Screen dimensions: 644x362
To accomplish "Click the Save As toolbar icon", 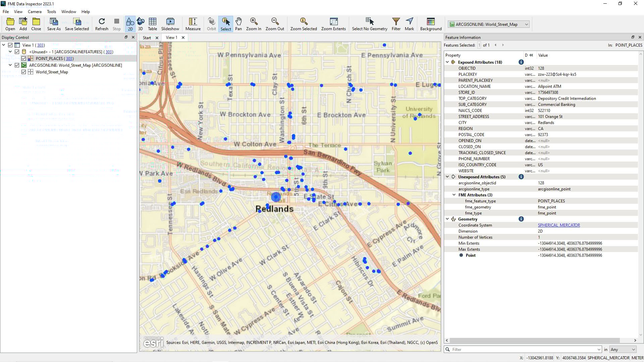I will 54,24.
